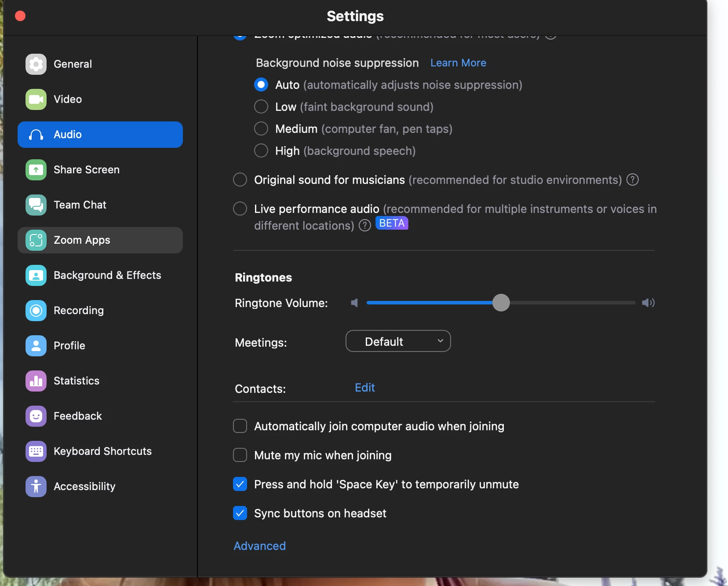Click help icon beside Live performance audio
Viewport: 728px width, 586px height.
[365, 225]
